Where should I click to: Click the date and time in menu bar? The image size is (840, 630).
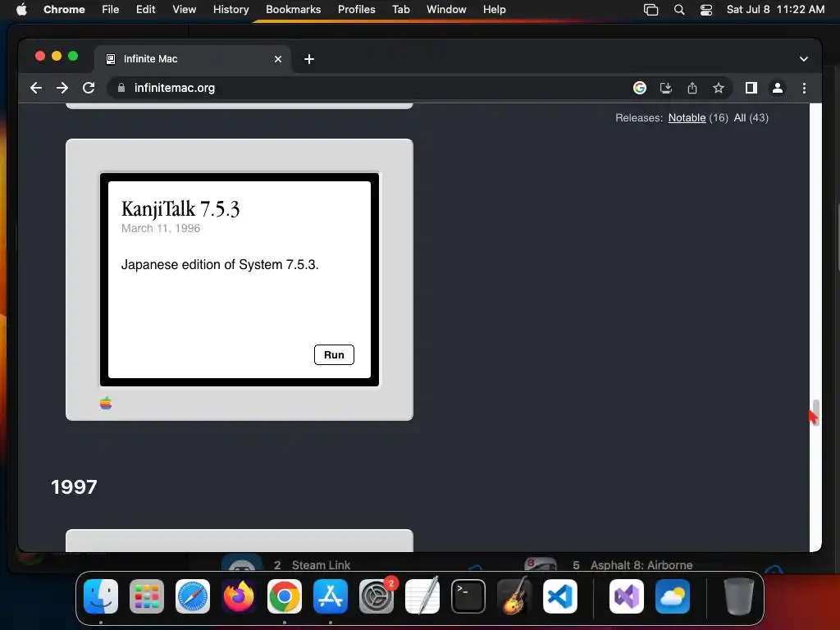click(776, 9)
